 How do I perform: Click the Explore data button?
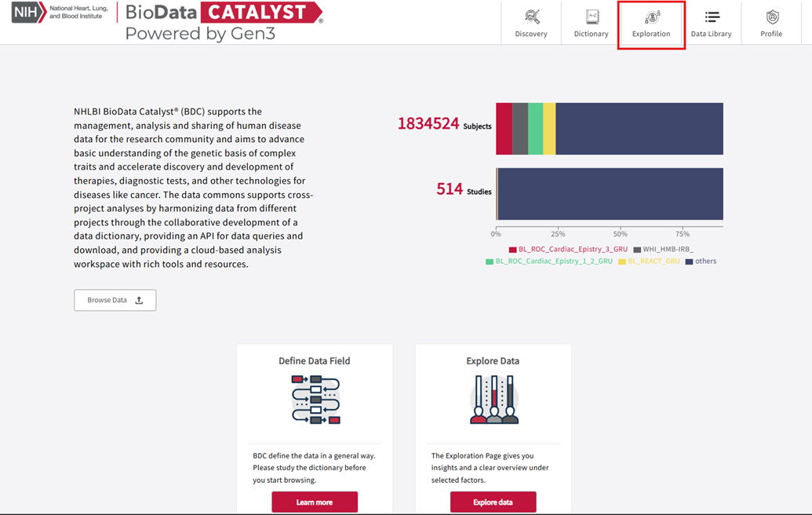[x=493, y=502]
